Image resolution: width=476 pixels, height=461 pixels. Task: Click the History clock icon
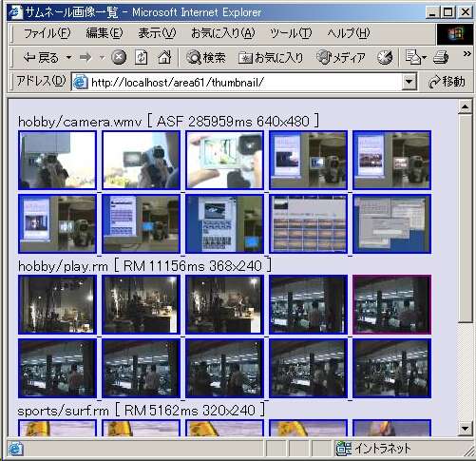(385, 58)
